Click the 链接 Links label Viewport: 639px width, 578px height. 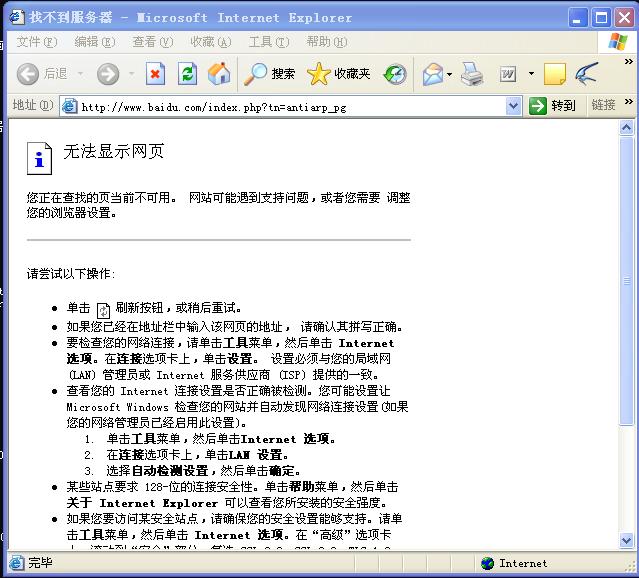[603, 106]
